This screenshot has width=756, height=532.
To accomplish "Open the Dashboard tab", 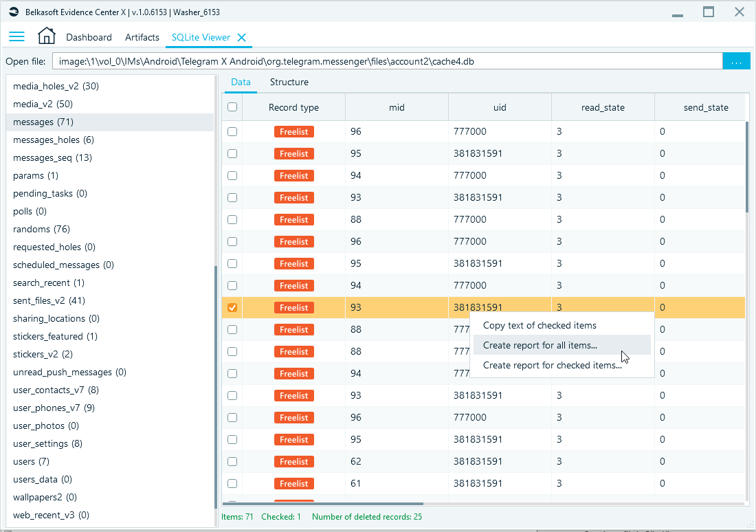I will pos(89,37).
